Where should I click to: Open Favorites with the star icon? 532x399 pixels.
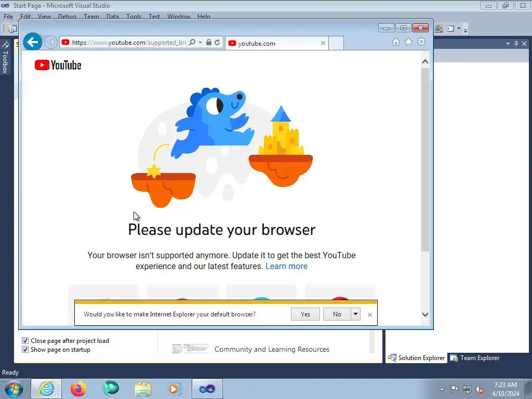tap(408, 42)
